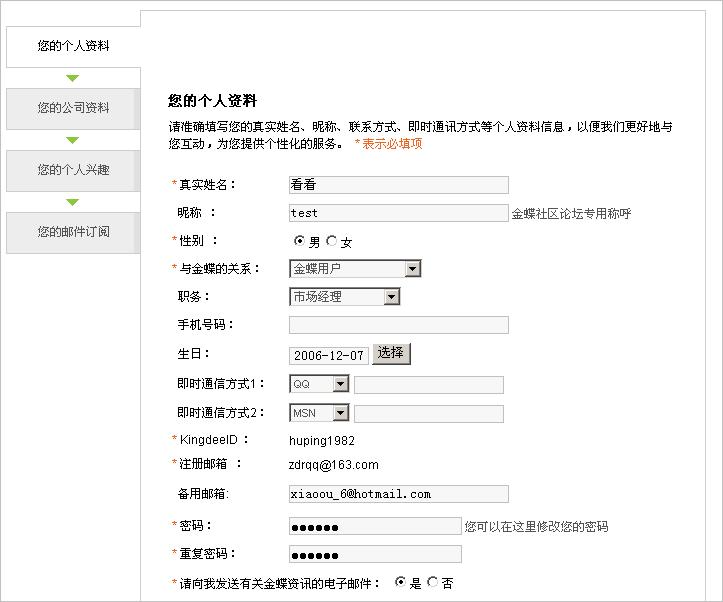Select the 男 gender radio button
Viewport: 723px width, 602px height.
click(x=299, y=241)
